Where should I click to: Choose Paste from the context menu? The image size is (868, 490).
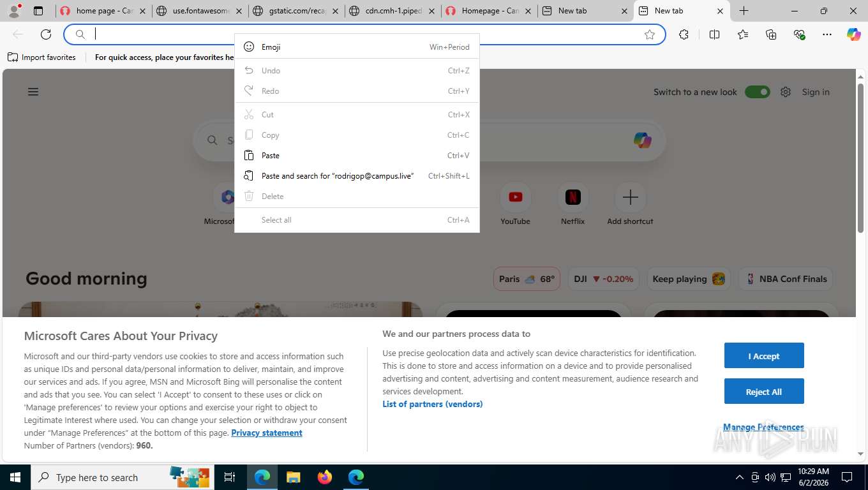pos(357,155)
